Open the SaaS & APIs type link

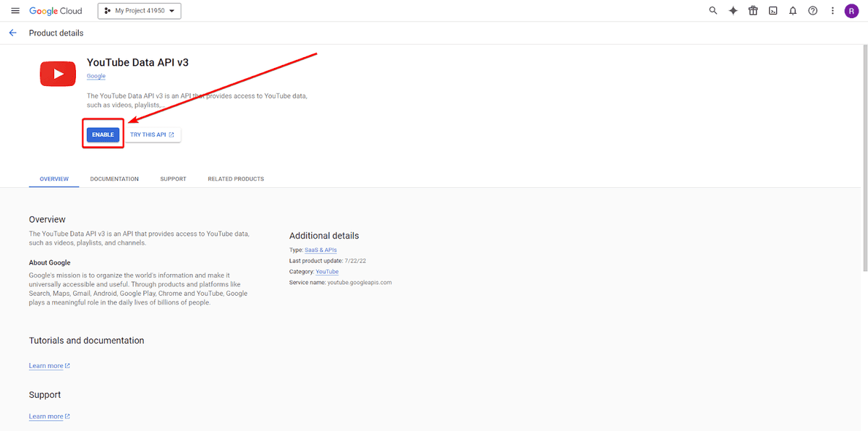pyautogui.click(x=320, y=250)
